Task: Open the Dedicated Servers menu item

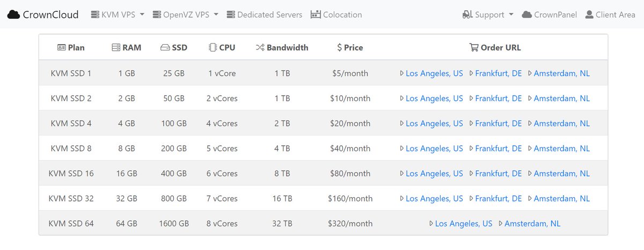Action: click(x=265, y=15)
